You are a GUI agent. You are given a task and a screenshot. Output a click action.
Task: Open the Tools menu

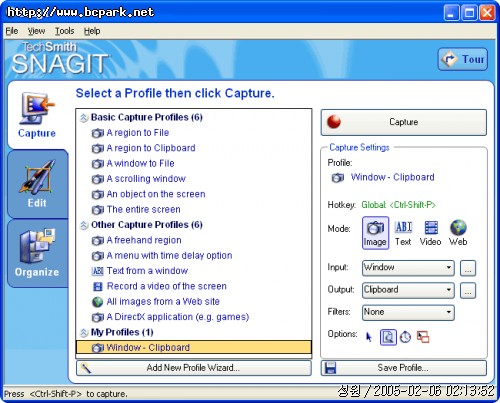64,31
